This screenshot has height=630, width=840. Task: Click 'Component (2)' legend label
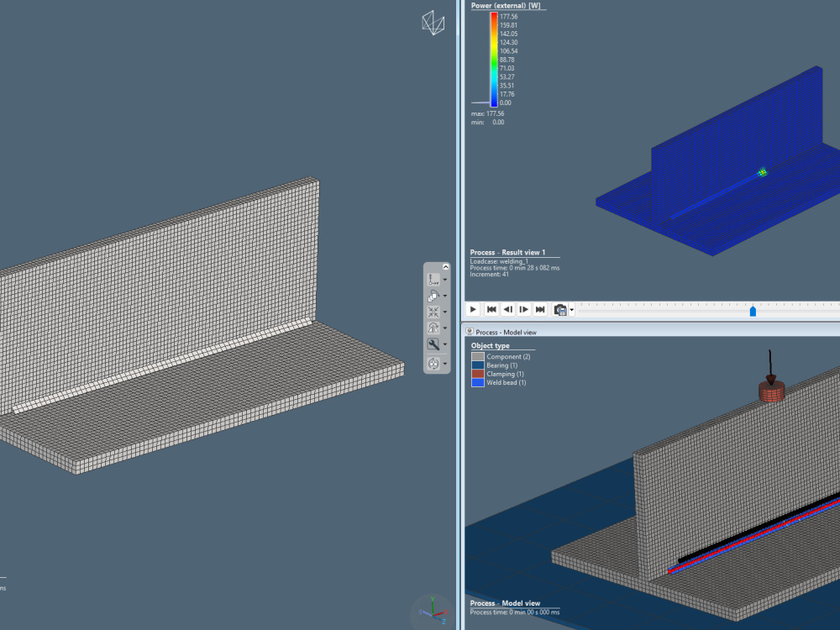coord(508,357)
